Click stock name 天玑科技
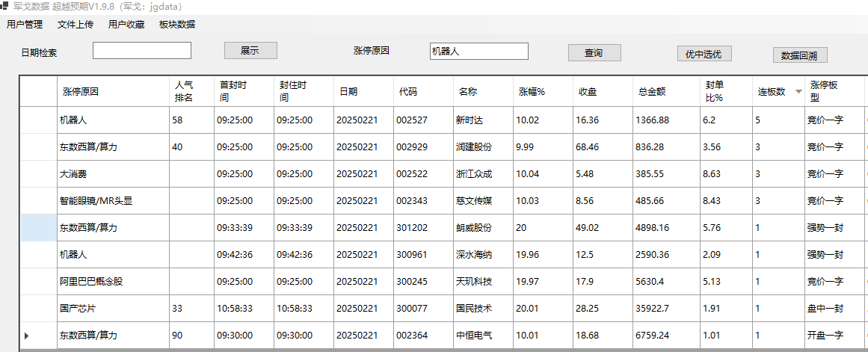The width and height of the screenshot is (868, 352). click(483, 281)
